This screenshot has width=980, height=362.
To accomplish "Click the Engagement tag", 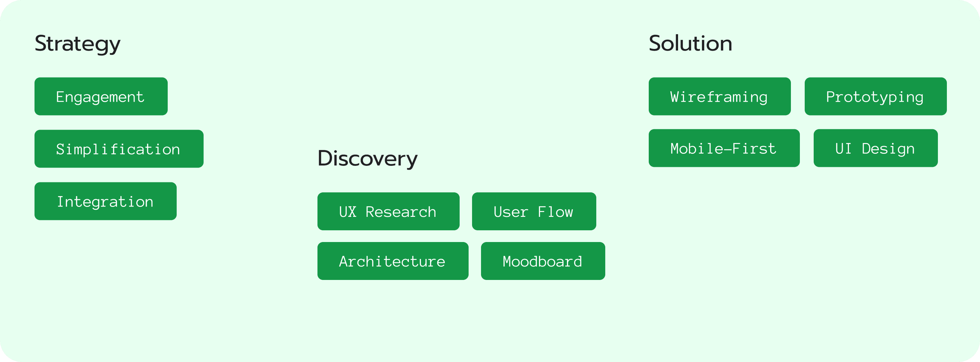I will pos(101,97).
